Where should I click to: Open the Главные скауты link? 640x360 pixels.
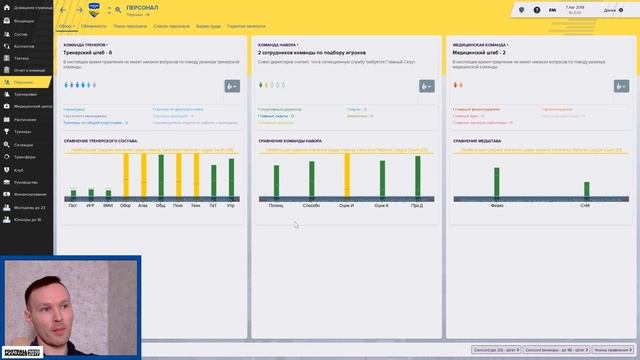pos(276,116)
